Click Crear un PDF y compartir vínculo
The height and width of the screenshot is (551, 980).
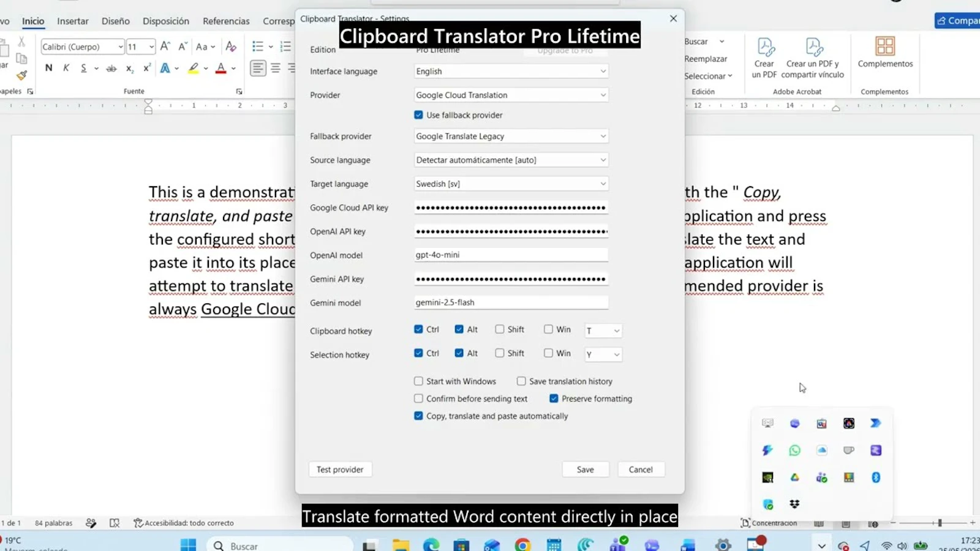(x=813, y=58)
